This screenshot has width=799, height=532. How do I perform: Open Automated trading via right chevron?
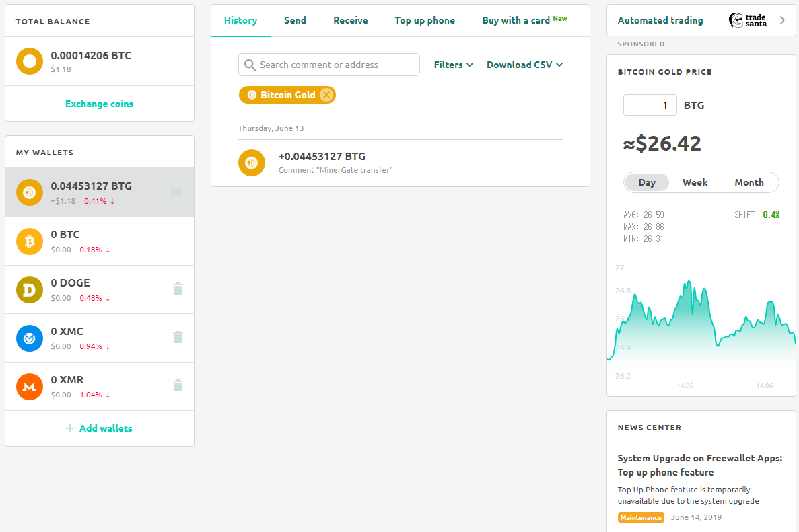pos(783,20)
